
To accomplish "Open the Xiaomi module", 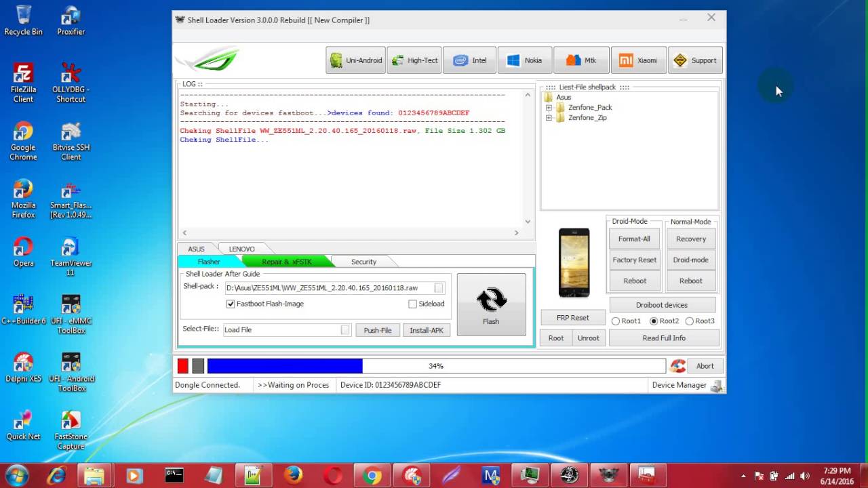I will [638, 60].
